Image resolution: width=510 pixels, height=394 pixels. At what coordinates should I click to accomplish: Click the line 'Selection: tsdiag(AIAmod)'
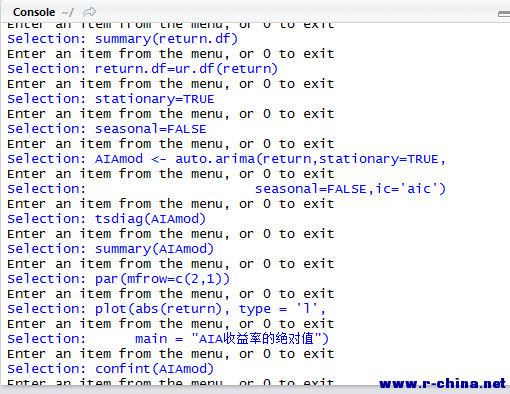click(x=106, y=219)
